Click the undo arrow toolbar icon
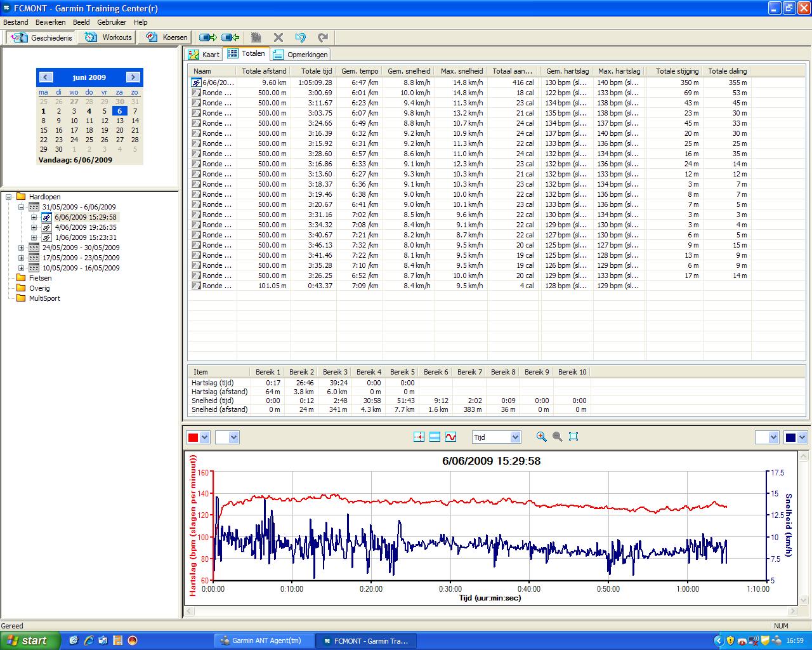Viewport: 812px width, 650px height. (x=301, y=37)
